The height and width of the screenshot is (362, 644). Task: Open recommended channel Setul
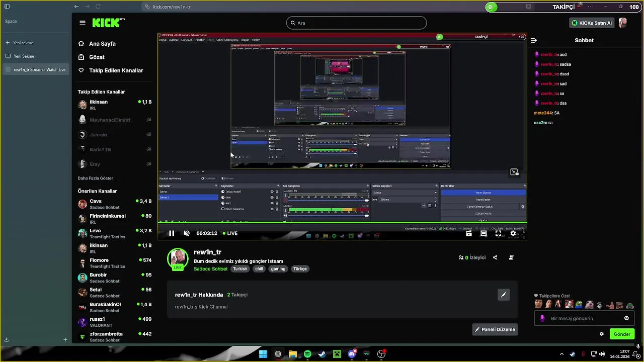click(115, 293)
